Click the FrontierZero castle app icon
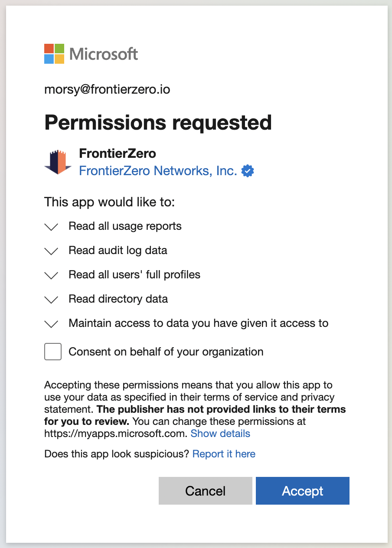 [58, 162]
